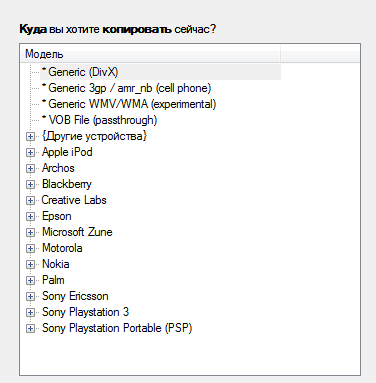Expand the Palm devices group

30,280
